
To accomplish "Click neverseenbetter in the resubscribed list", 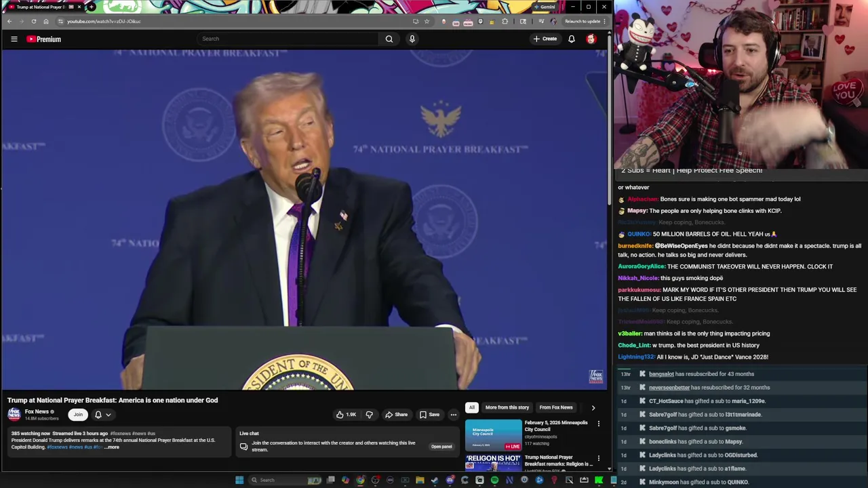I will tap(669, 388).
